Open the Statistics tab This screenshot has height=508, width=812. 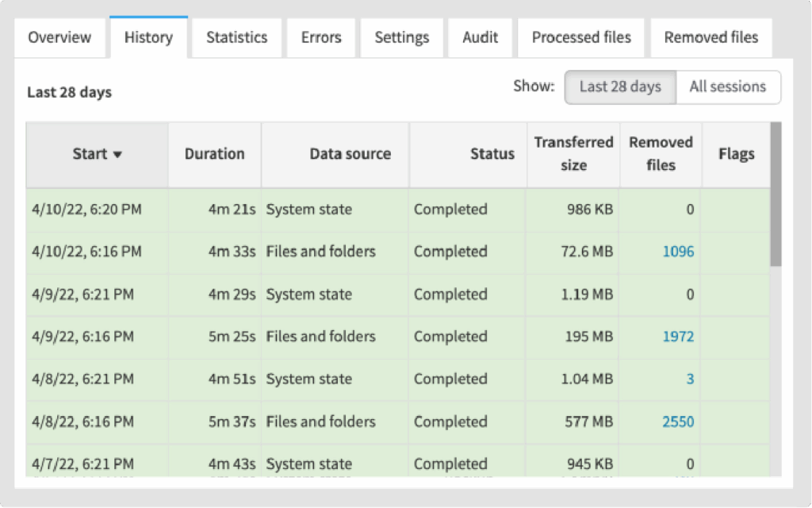point(236,37)
